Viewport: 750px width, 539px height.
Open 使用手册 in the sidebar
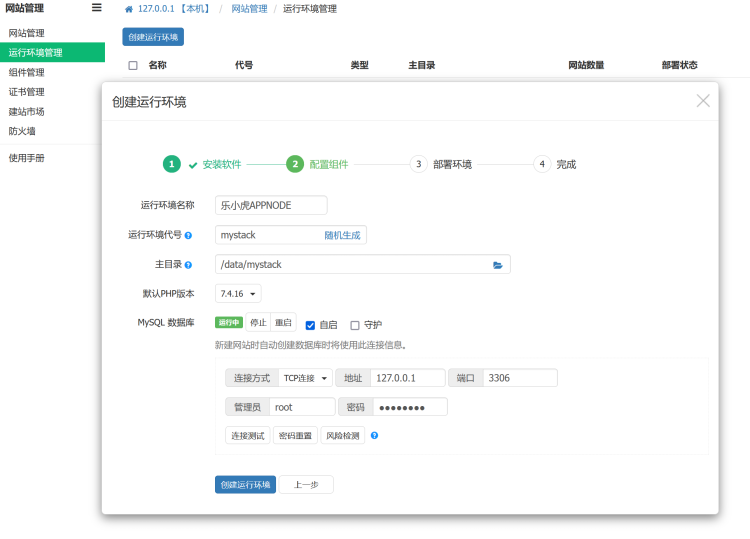click(26, 158)
